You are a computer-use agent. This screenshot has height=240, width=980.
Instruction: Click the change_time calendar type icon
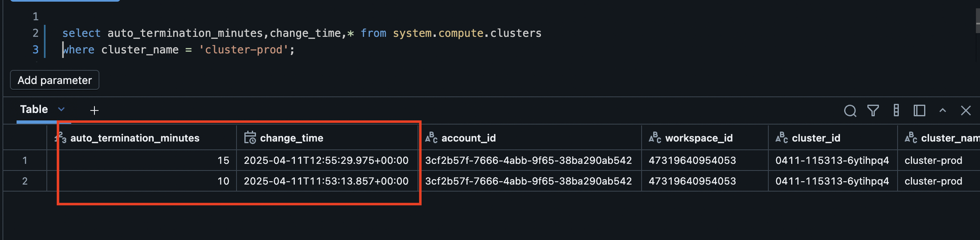(x=250, y=138)
